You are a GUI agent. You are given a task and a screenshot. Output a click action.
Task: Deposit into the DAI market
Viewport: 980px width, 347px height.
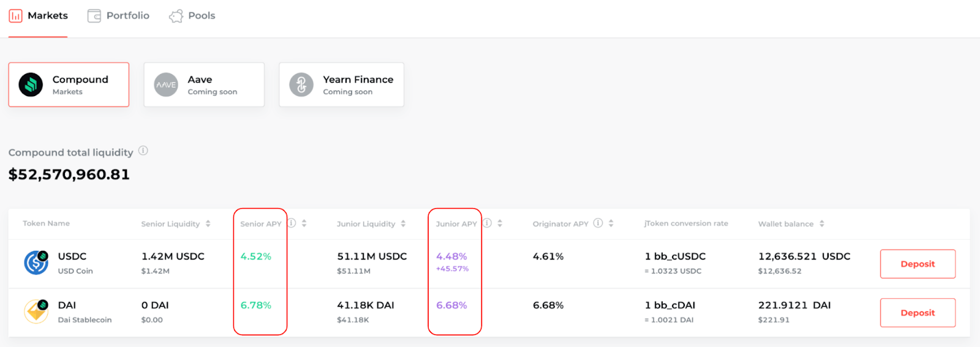click(918, 313)
